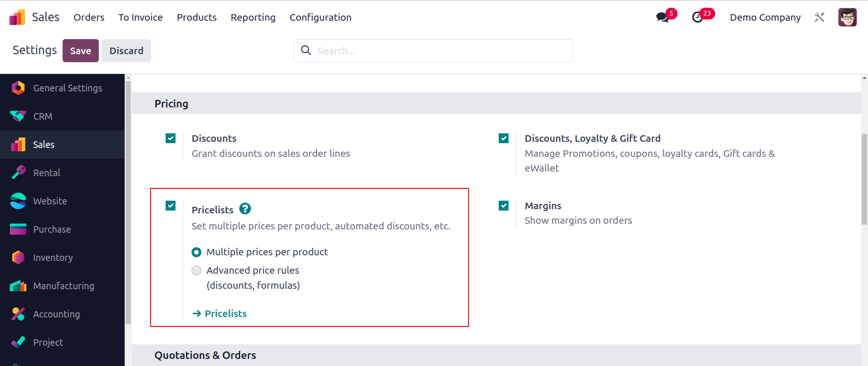This screenshot has width=868, height=366.
Task: Switch to Website settings label
Action: click(x=50, y=201)
